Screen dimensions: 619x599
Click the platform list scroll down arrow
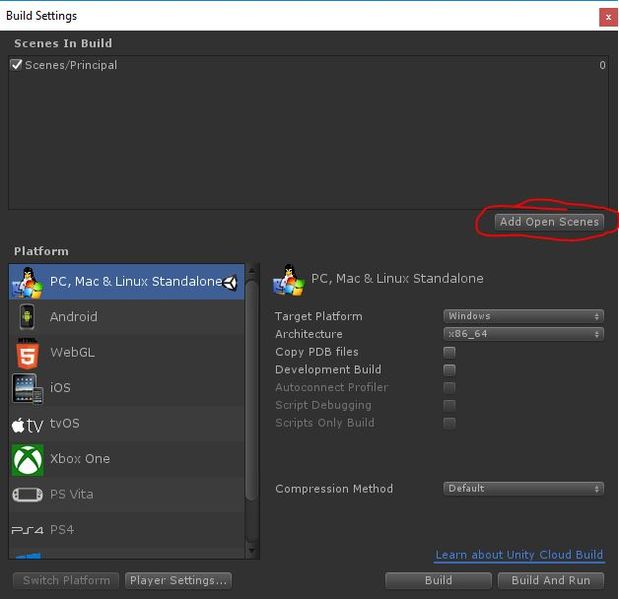pos(251,550)
